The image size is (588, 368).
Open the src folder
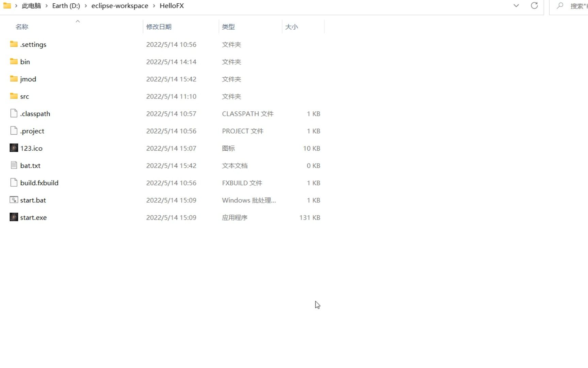(x=24, y=96)
